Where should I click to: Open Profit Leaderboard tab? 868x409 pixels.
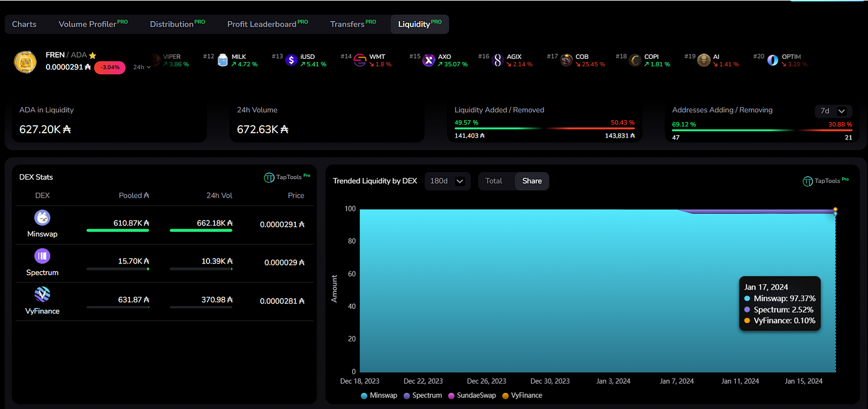[267, 24]
